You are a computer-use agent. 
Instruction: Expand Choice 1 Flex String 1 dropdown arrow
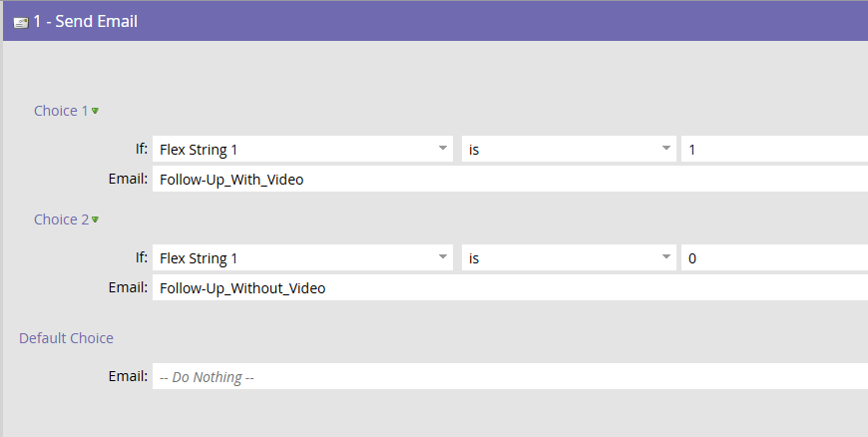point(443,150)
